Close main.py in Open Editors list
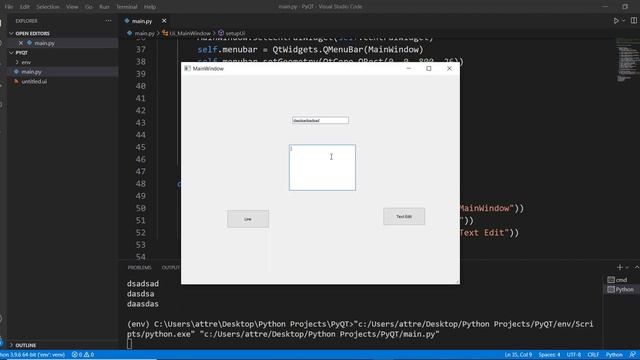This screenshot has width=640, height=360. pos(21,43)
